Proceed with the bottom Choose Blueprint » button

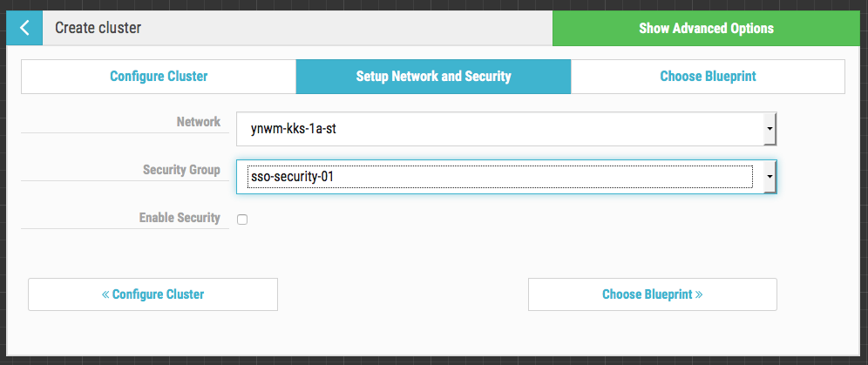[x=652, y=294]
